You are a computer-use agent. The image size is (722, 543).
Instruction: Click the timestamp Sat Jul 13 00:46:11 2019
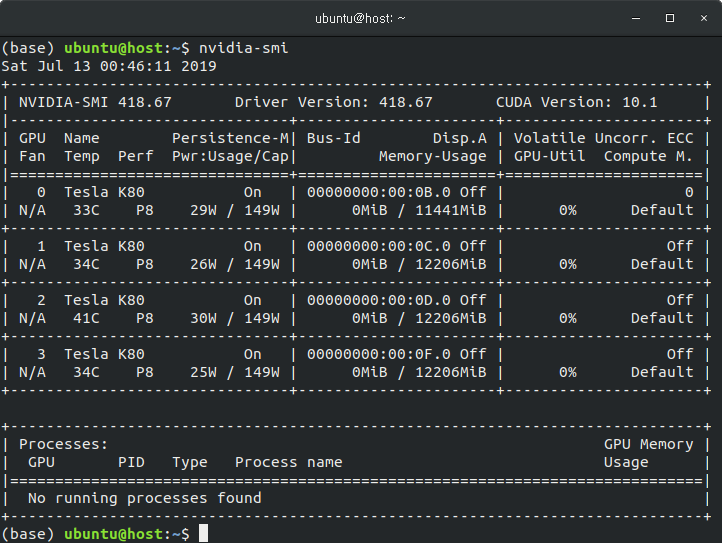(109, 66)
